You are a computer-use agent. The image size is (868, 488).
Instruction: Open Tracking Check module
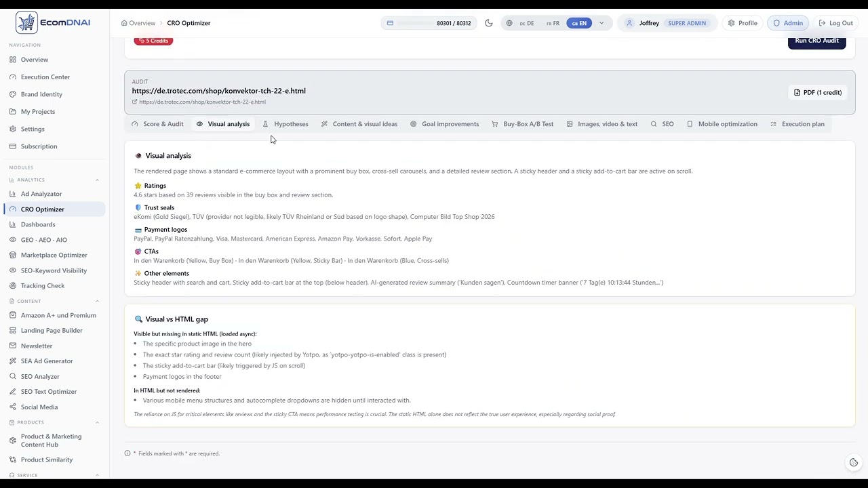pos(54,286)
